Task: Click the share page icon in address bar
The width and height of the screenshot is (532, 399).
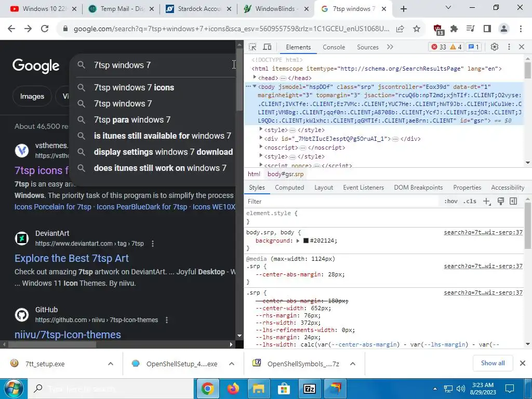Action: [400, 29]
